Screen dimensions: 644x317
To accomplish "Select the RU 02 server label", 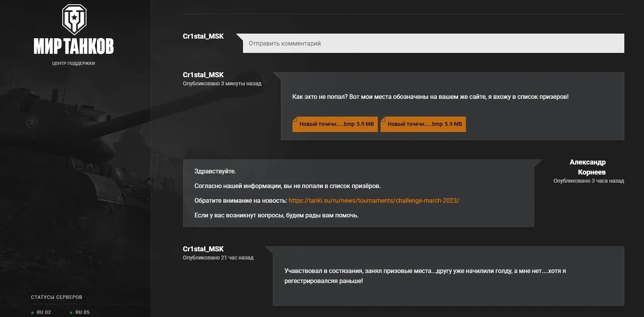I will coord(44,312).
